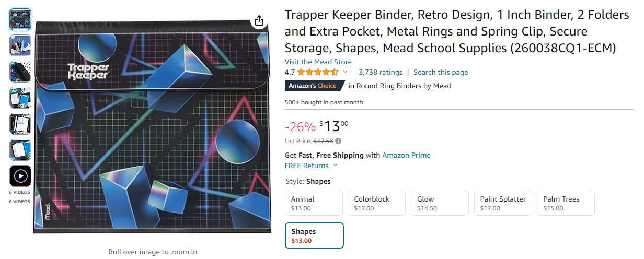Select the first product thumbnail
The width and height of the screenshot is (644, 259).
(20, 19)
